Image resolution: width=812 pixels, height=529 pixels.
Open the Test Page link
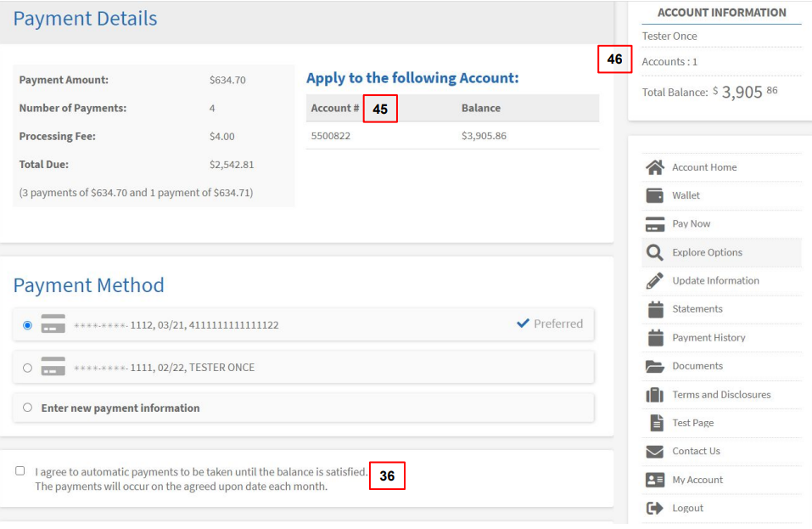click(692, 423)
